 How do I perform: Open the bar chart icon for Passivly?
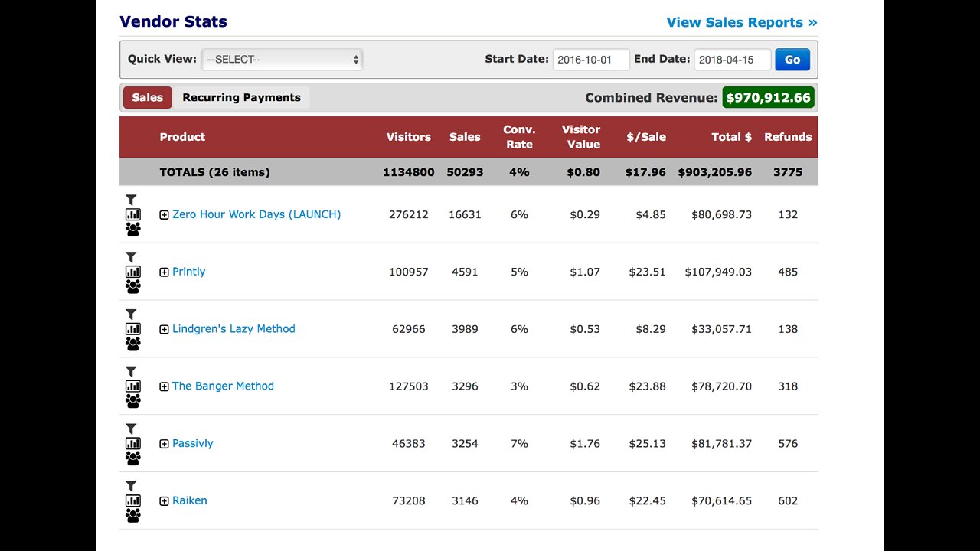[132, 443]
